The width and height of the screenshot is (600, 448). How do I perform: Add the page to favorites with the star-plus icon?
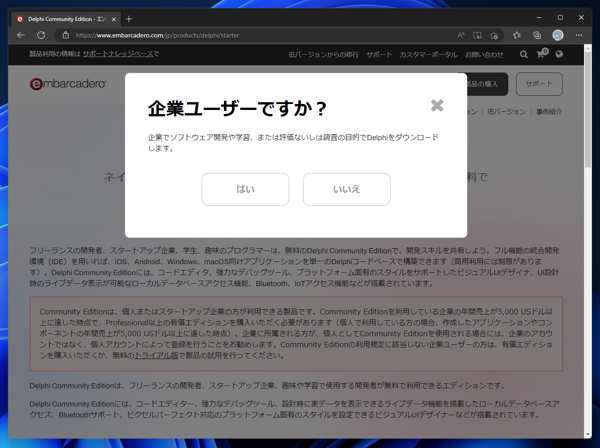coord(494,35)
